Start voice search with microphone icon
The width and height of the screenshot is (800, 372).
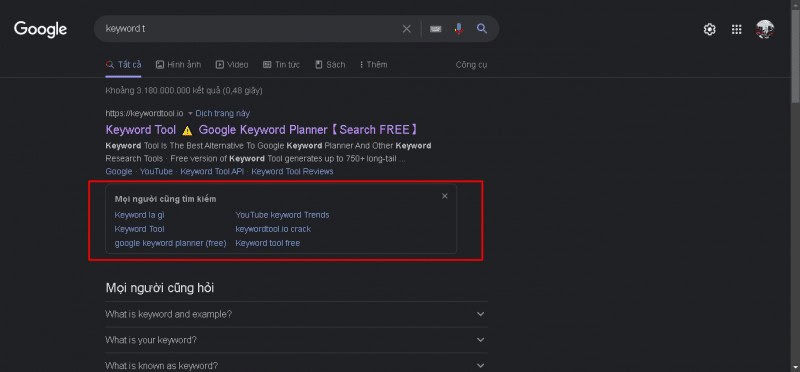pyautogui.click(x=459, y=29)
